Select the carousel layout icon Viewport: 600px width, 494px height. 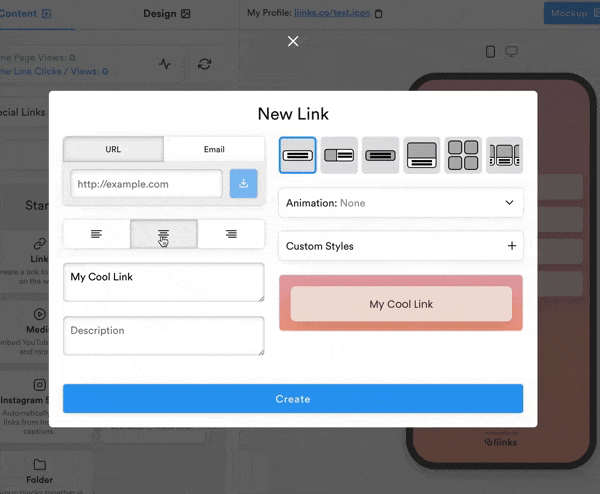[504, 155]
